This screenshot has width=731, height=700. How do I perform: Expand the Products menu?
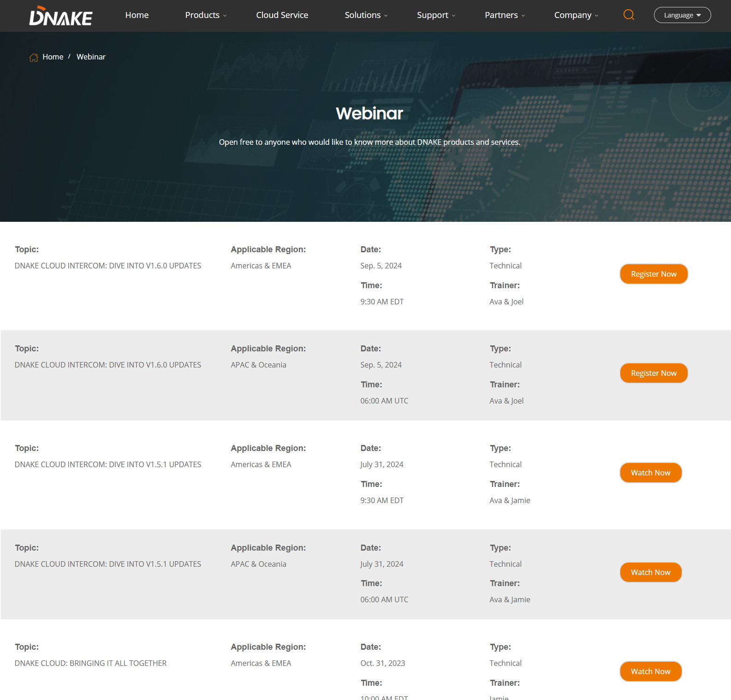[206, 15]
